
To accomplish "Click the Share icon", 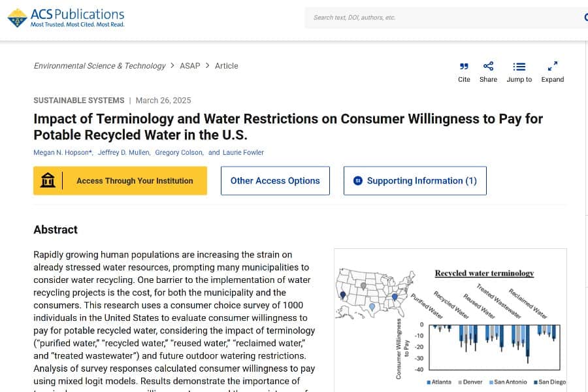I will [x=488, y=66].
